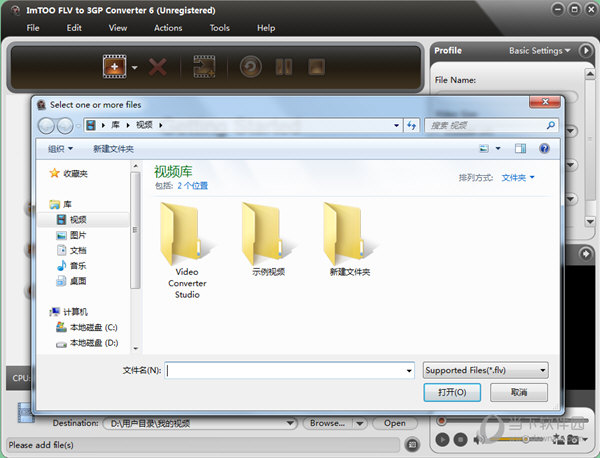Click the 2 个位置 link
600x458 pixels.
click(192, 186)
